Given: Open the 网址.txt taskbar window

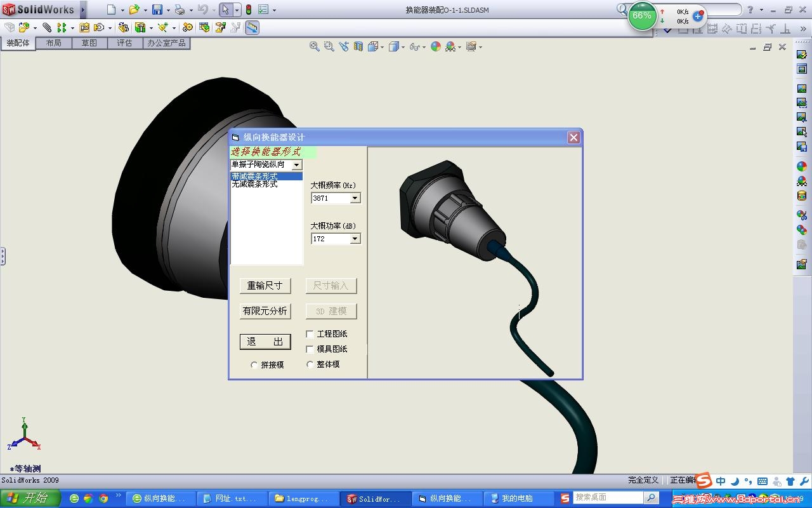Looking at the screenshot, I should pos(232,498).
